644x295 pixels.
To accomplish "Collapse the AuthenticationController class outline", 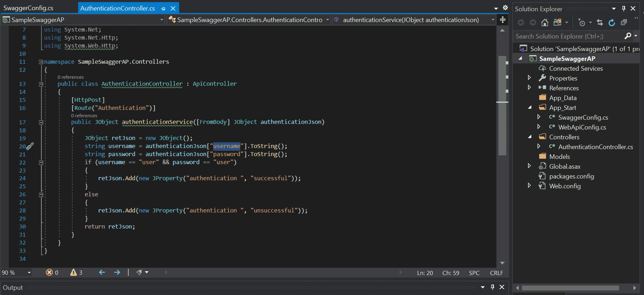I will click(x=41, y=84).
